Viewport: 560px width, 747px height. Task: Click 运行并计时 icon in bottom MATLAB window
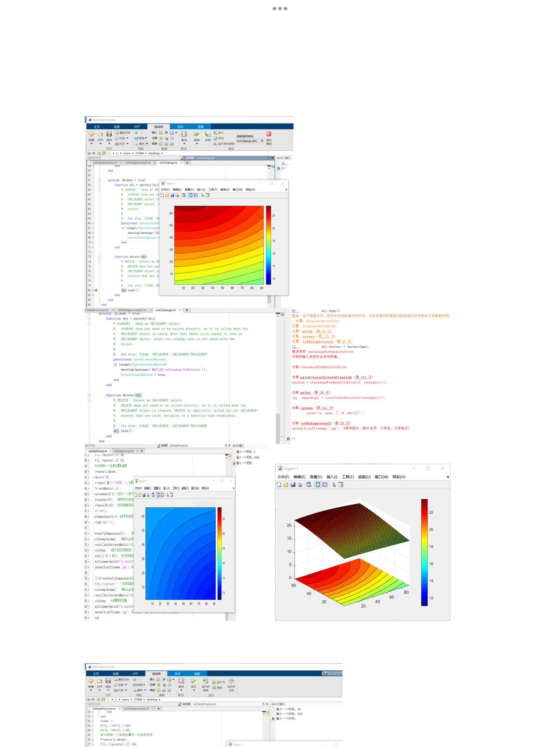[x=231, y=681]
